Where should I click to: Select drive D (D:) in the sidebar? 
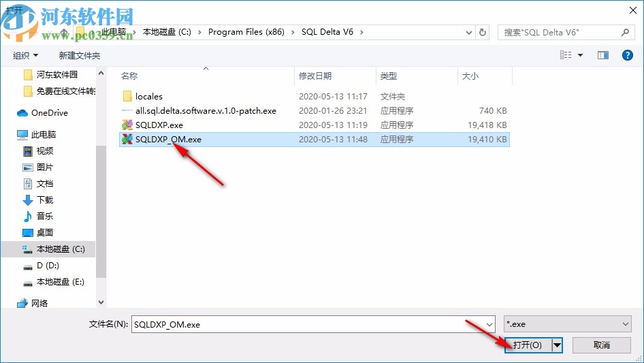click(41, 266)
